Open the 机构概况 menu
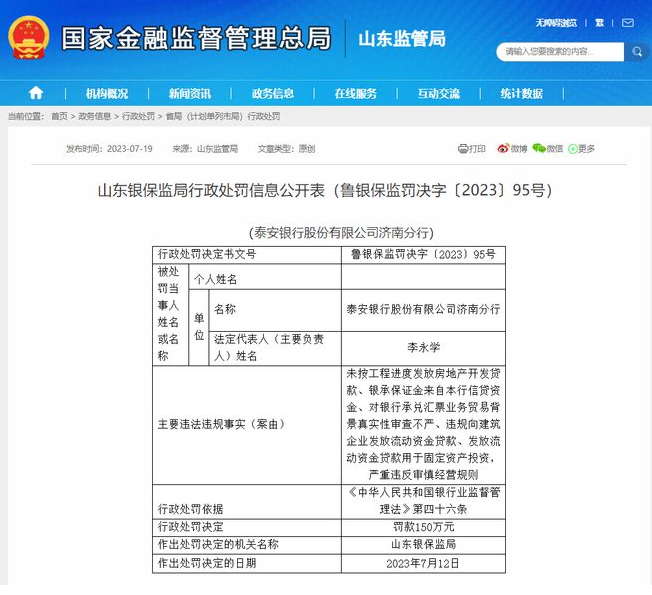The image size is (652, 595). pyautogui.click(x=107, y=93)
